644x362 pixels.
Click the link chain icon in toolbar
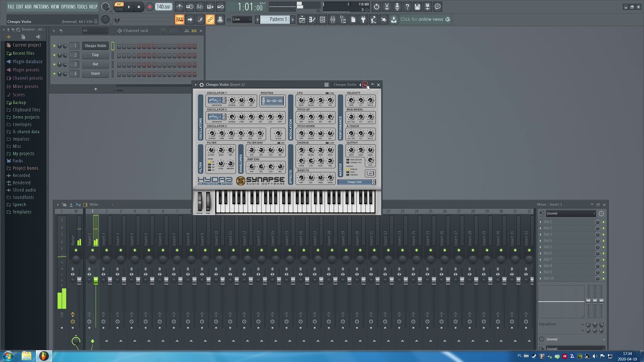click(x=210, y=20)
